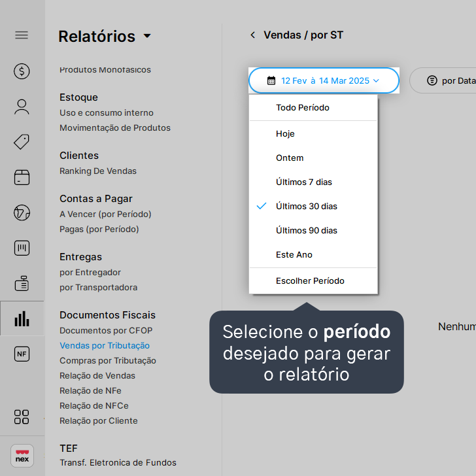Viewport: 476px width, 476px height.
Task: Click the nex logo button
Action: click(x=22, y=456)
